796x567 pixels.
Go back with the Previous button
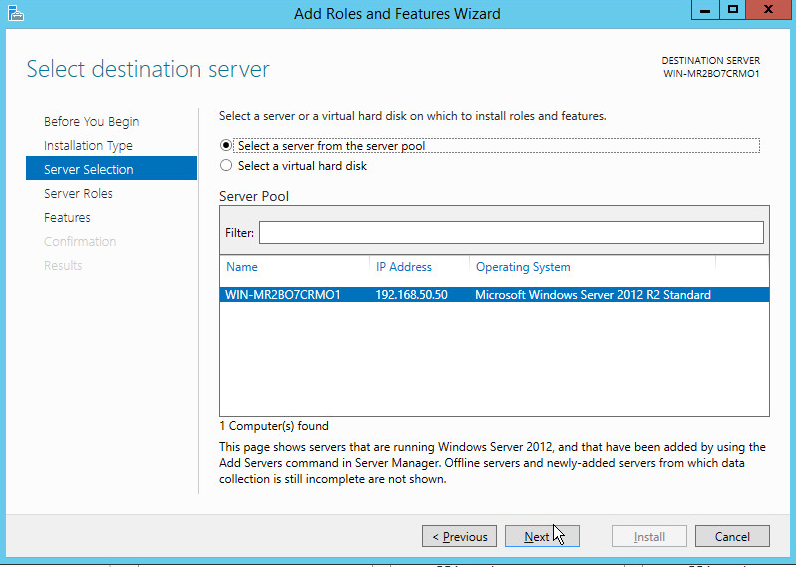point(459,537)
